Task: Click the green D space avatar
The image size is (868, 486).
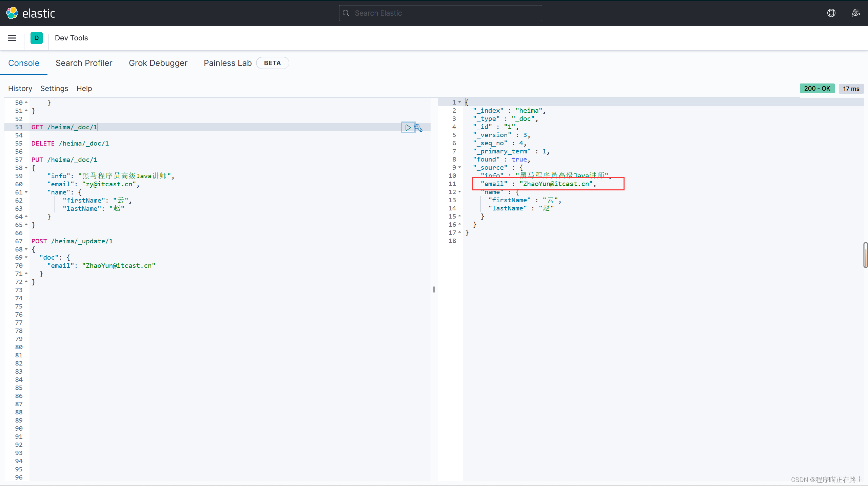Action: click(x=37, y=38)
